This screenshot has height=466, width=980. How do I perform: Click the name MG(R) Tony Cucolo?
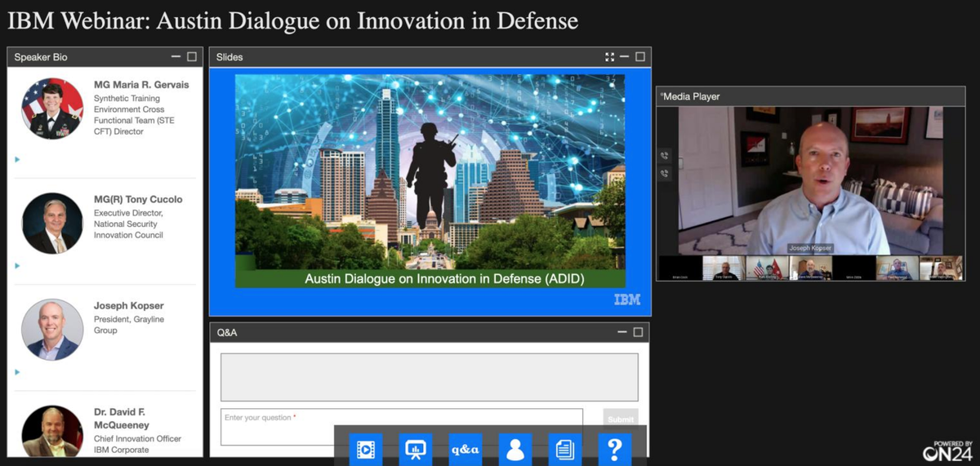pyautogui.click(x=138, y=199)
